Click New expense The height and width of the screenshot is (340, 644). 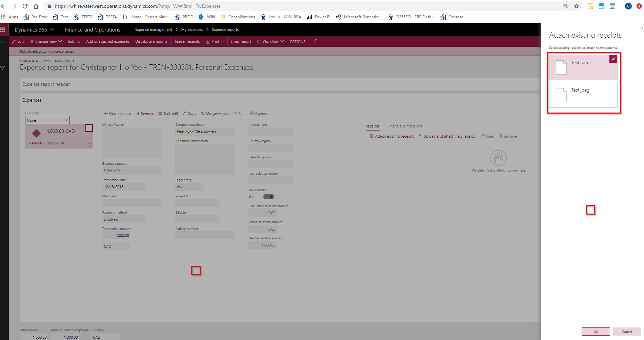point(117,114)
